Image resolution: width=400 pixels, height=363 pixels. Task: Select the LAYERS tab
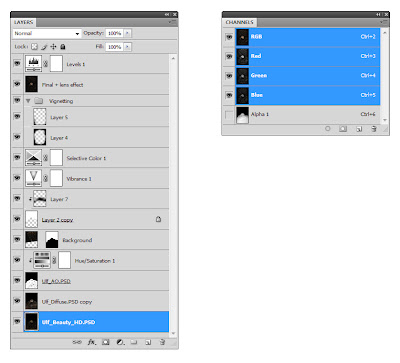coord(23,22)
